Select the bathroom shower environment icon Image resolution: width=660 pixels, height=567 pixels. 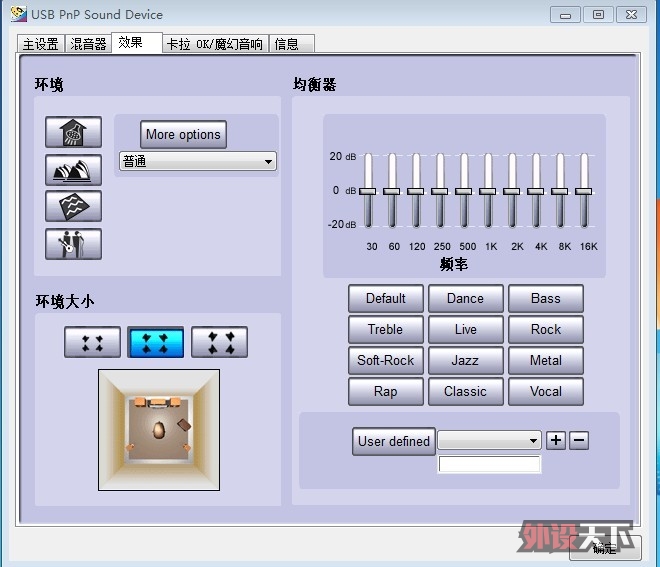pyautogui.click(x=73, y=132)
